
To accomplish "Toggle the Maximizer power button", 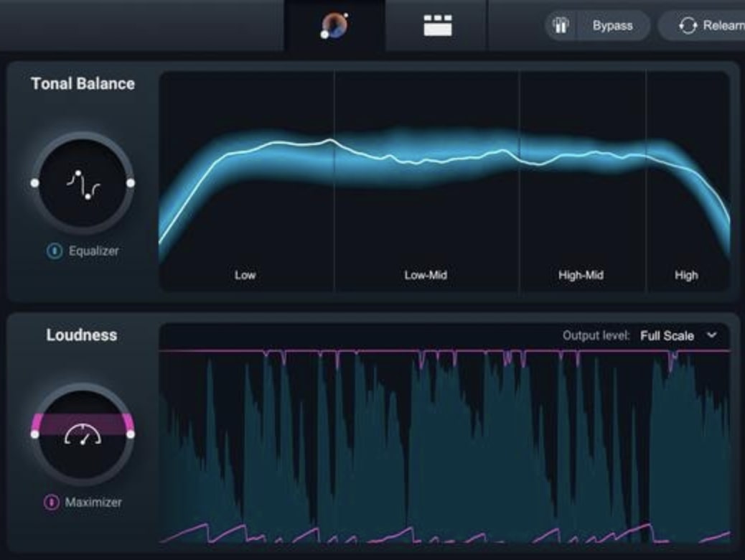I will click(x=51, y=502).
